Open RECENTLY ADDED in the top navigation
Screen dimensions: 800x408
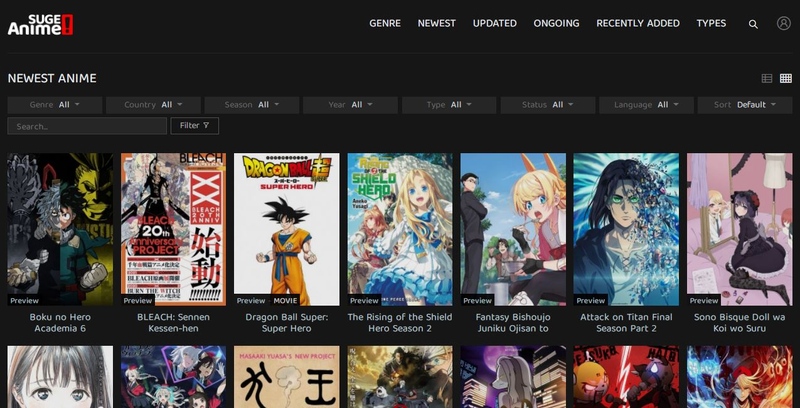[637, 23]
